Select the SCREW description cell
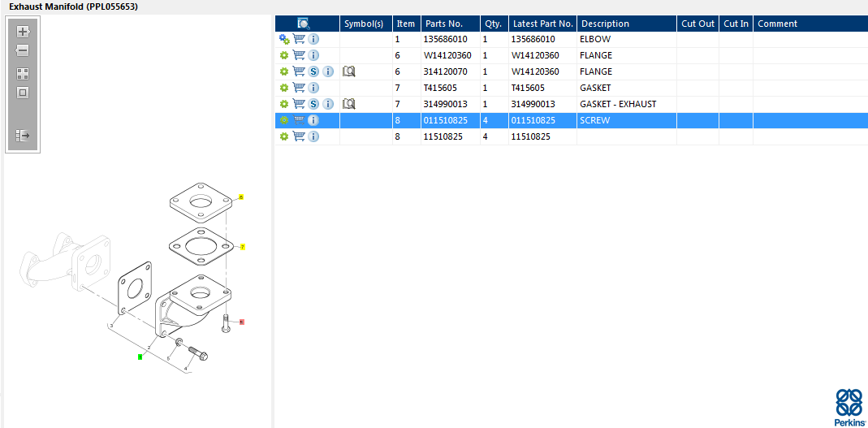Viewport: 868px width, 428px height. click(627, 120)
